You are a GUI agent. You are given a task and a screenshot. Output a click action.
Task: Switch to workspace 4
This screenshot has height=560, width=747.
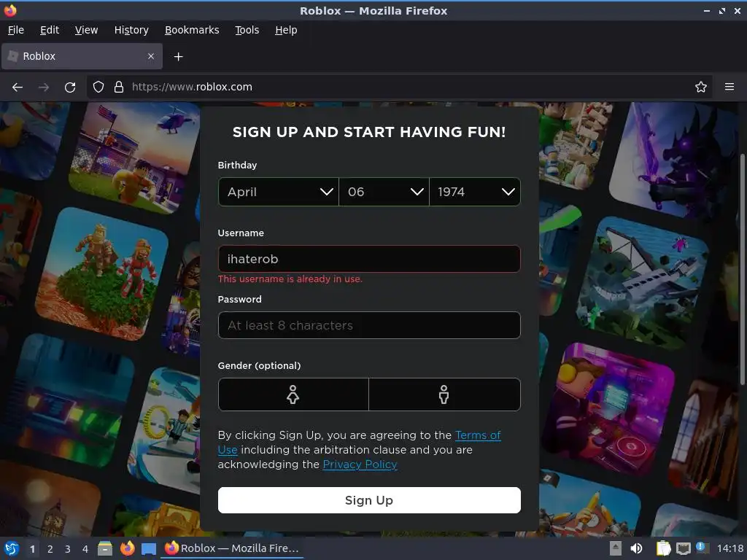click(x=85, y=549)
